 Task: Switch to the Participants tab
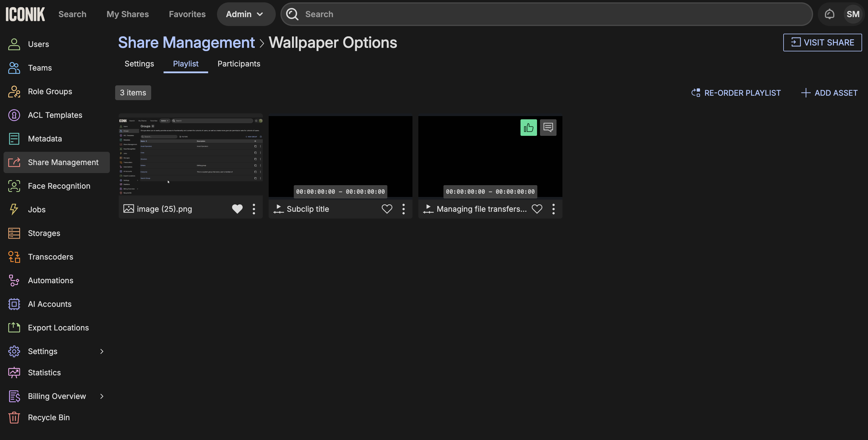(x=239, y=64)
